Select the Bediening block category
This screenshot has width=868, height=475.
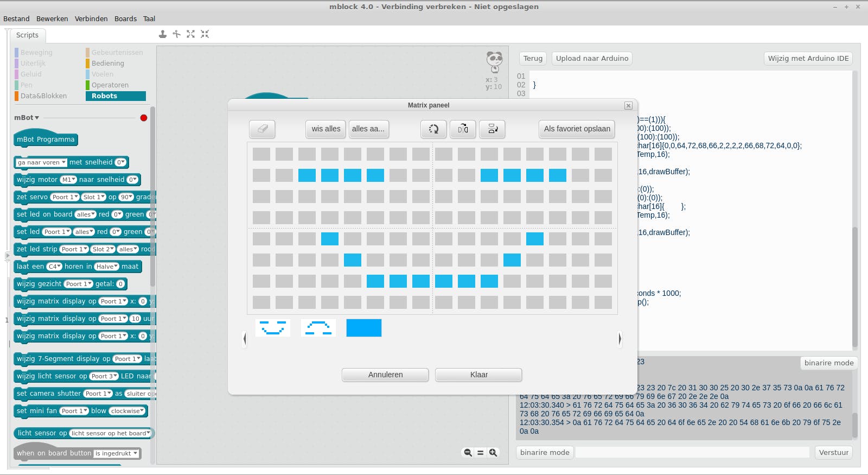108,64
